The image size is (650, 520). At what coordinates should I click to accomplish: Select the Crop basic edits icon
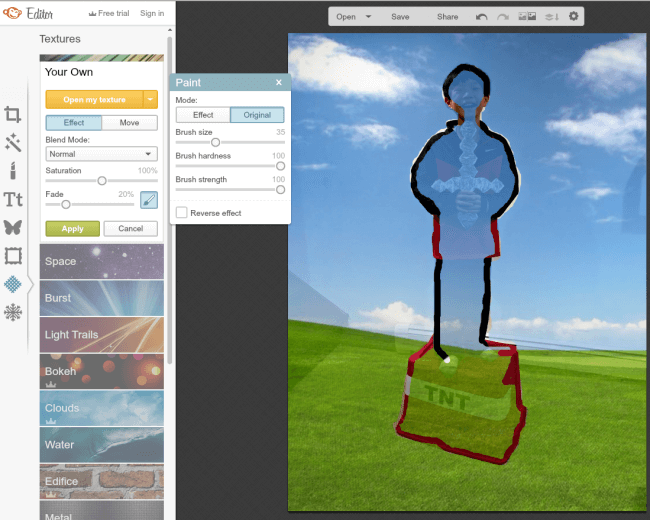pos(12,114)
